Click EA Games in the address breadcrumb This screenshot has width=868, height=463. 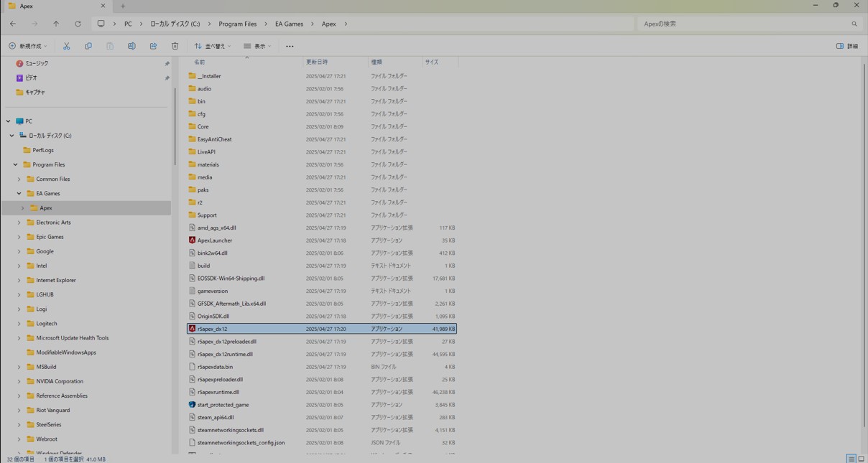(x=289, y=24)
